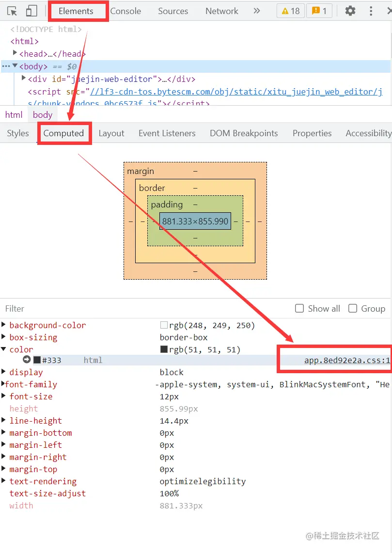Viewport: 392px width, 553px height.
Task: Select the <!DOCTYPE html> line
Action: 46,29
